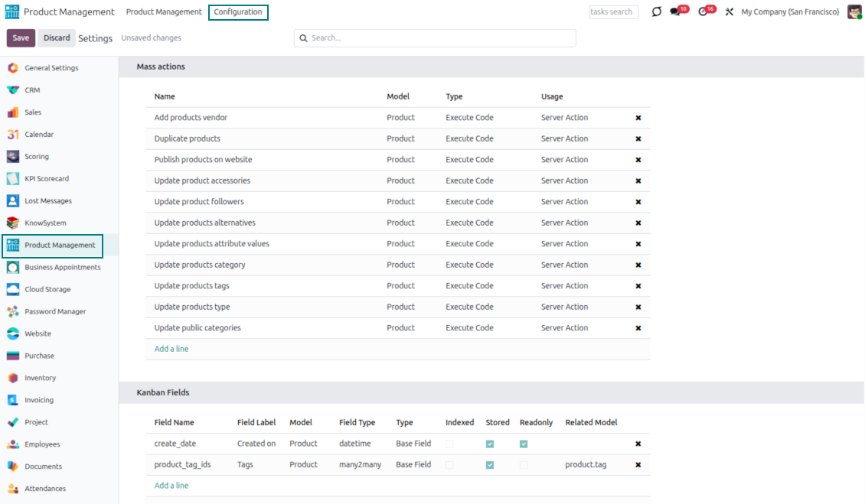Toggle Stored checkbox for product_tag_ids
The image size is (865, 504).
[490, 465]
